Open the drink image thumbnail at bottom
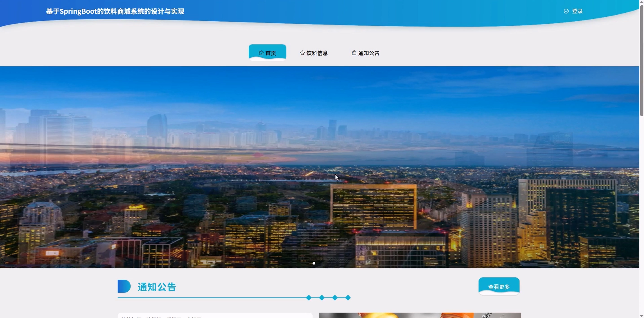 pos(420,315)
